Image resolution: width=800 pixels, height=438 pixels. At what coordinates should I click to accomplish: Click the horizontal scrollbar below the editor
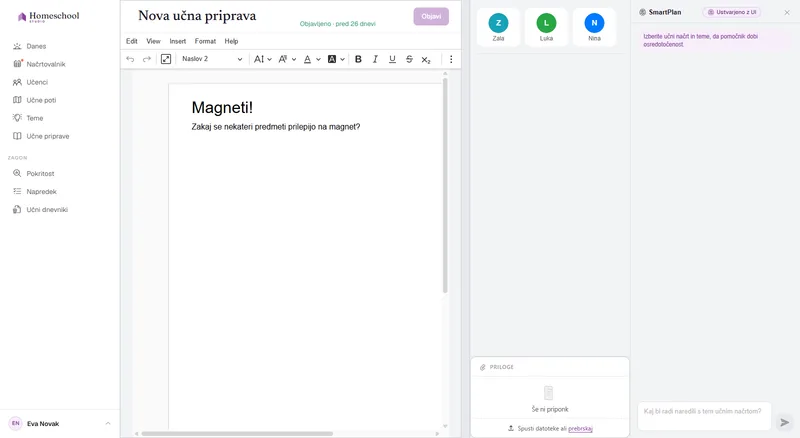click(237, 434)
